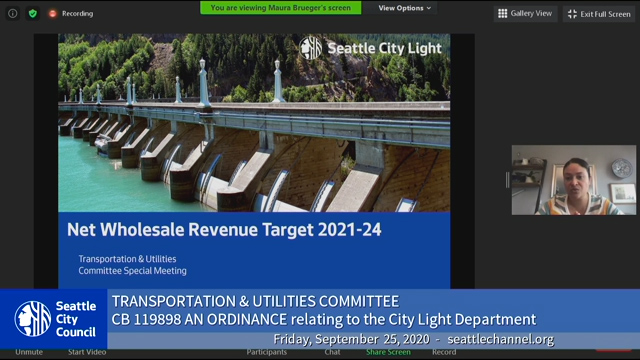Select the speaker video thumbnail
Viewport: 640px width, 360px height.
573,180
